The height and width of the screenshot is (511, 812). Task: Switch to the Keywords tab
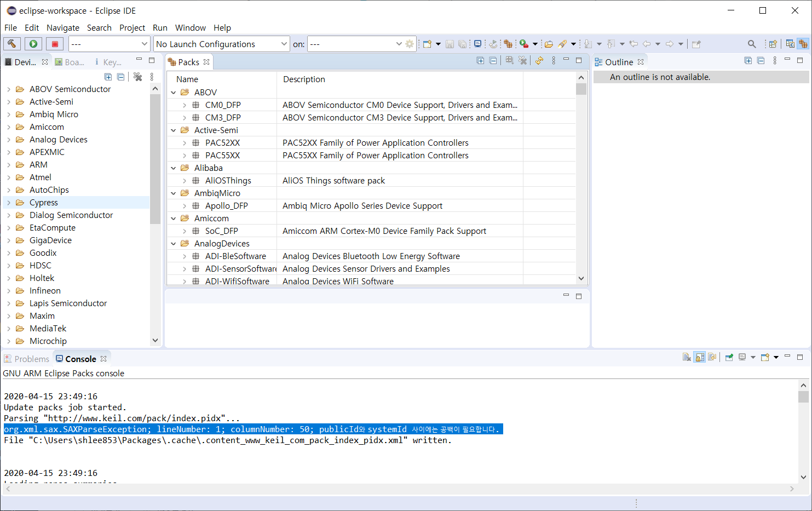108,62
